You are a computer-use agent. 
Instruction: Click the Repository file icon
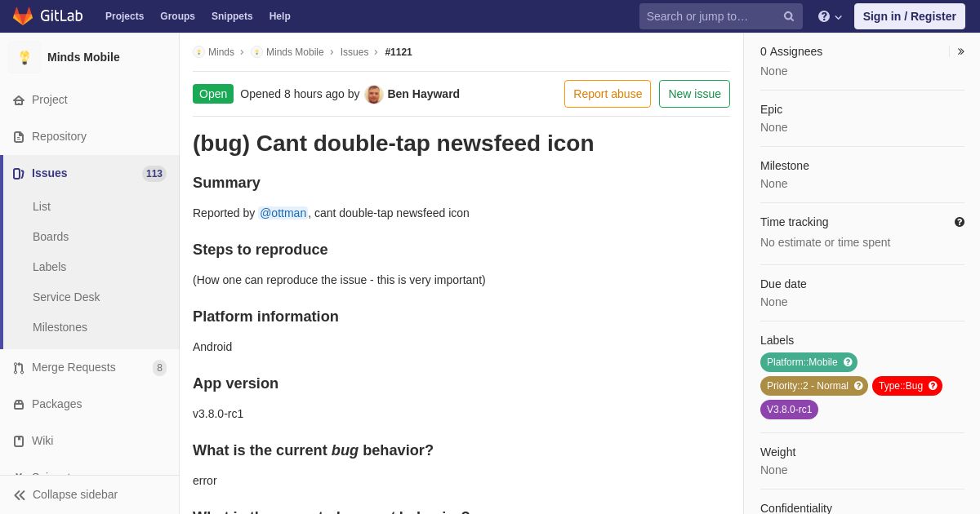point(19,137)
